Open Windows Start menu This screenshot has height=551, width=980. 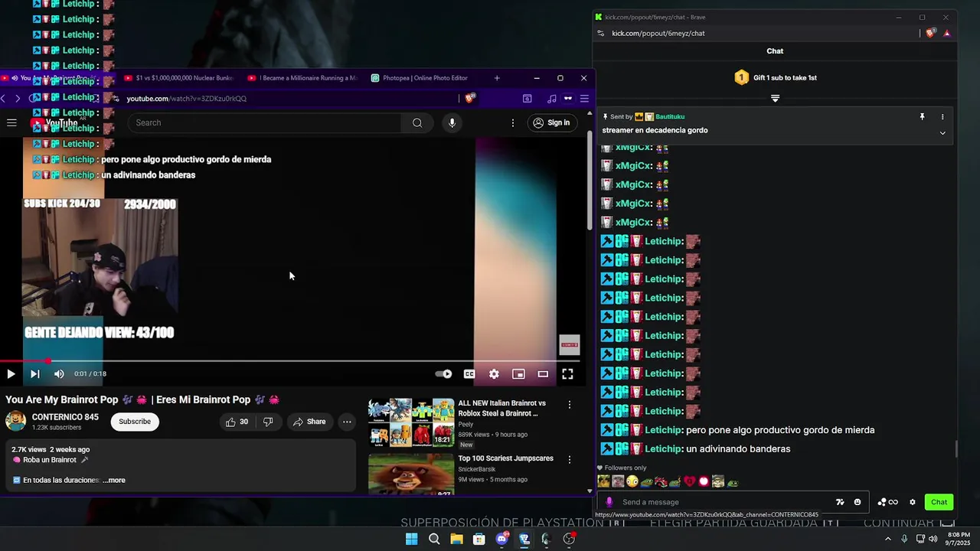coord(411,540)
